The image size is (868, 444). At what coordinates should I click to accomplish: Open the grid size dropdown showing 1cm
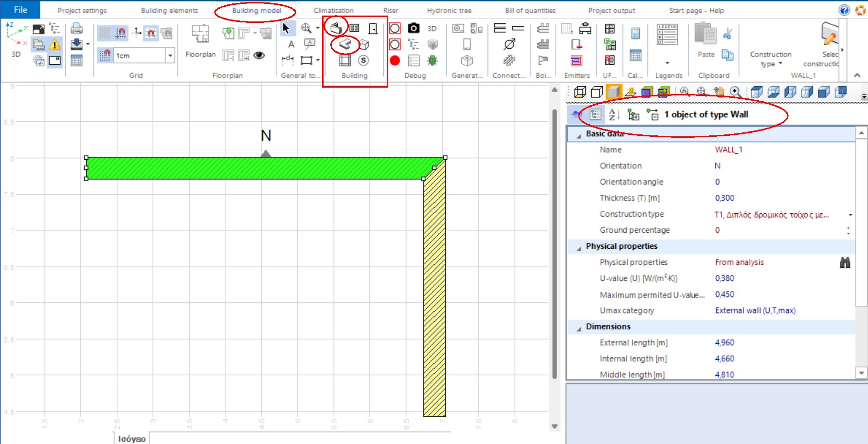pyautogui.click(x=170, y=55)
